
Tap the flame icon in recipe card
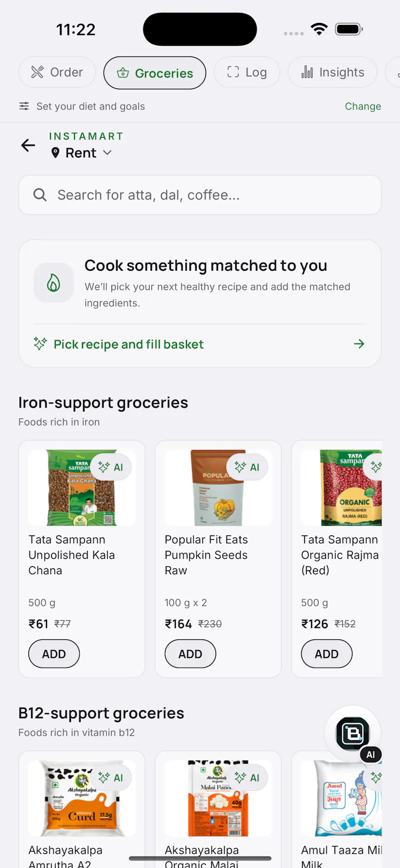pos(53,283)
